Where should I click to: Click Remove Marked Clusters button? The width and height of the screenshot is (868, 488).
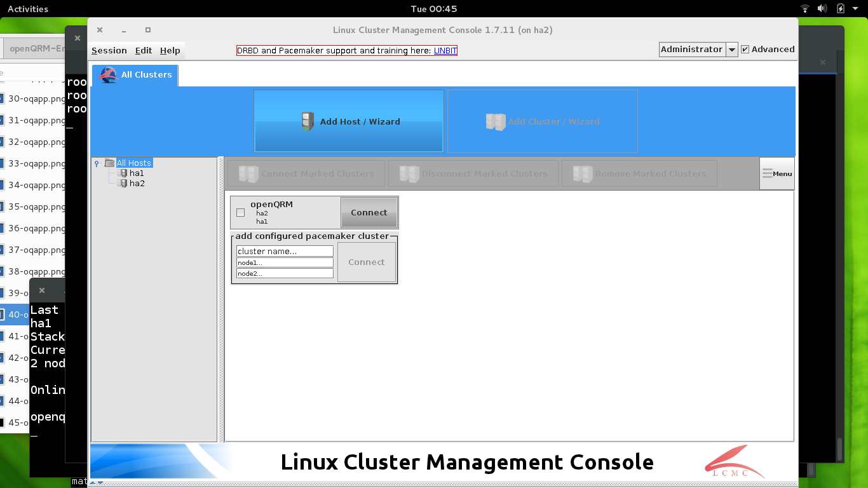639,173
